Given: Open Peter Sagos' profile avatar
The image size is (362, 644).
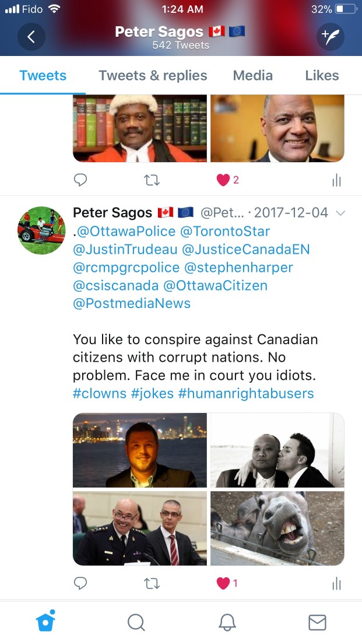Looking at the screenshot, I should (41, 230).
